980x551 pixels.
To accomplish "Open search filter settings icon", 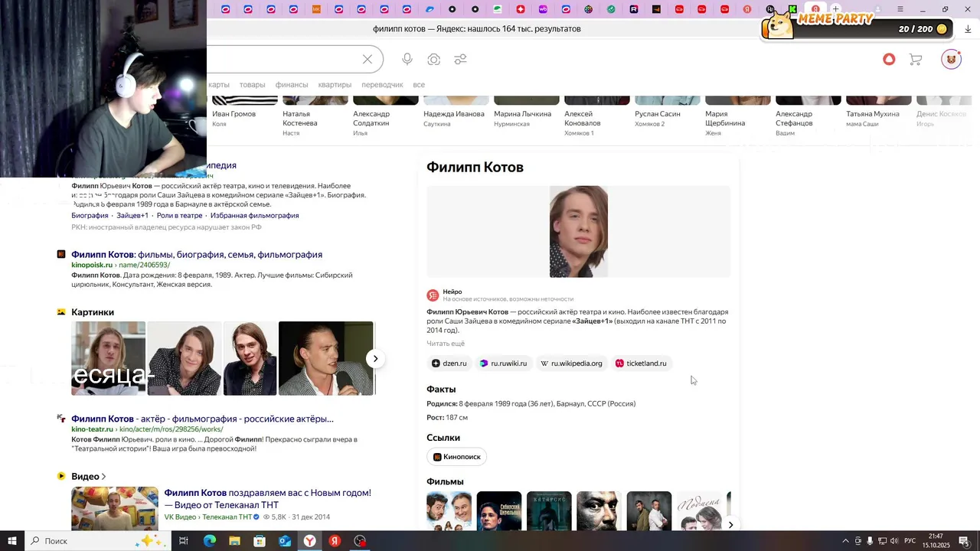I will (x=460, y=60).
